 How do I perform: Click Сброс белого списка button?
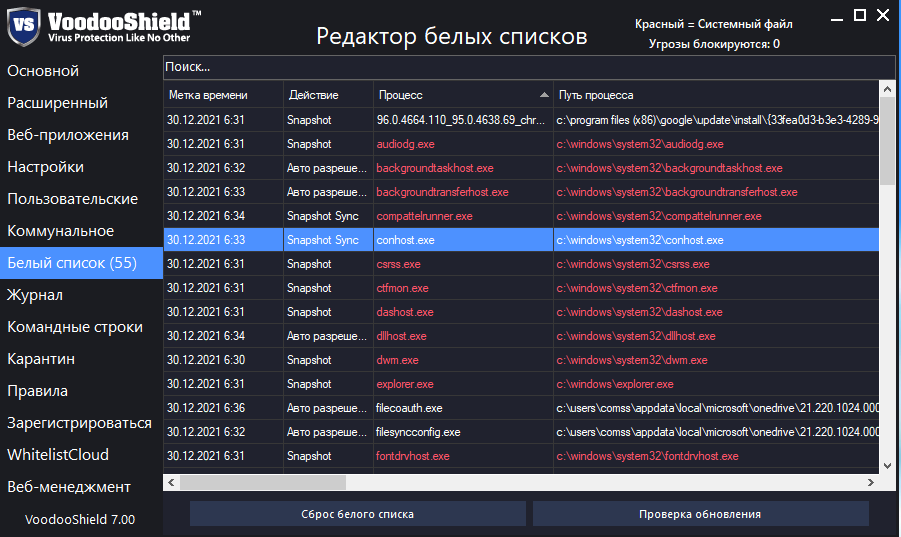click(x=357, y=514)
